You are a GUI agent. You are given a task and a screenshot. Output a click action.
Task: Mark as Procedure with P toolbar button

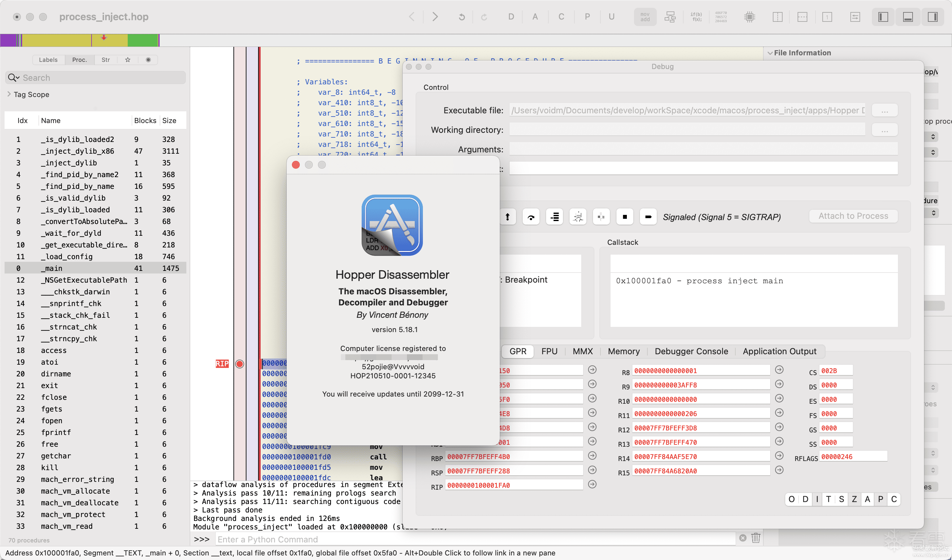(x=587, y=17)
